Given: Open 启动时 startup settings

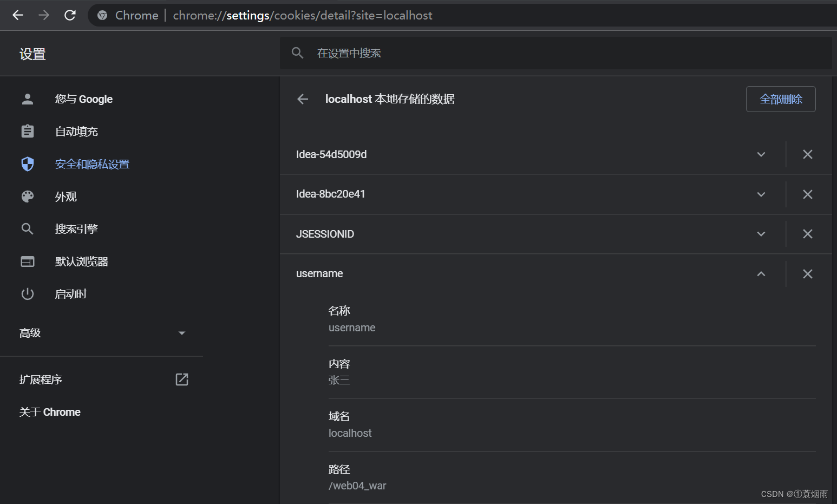Looking at the screenshot, I should 71,294.
